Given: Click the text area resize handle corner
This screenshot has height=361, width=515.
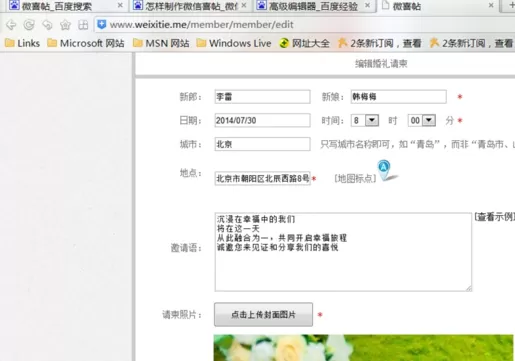Looking at the screenshot, I should click(x=468, y=288).
